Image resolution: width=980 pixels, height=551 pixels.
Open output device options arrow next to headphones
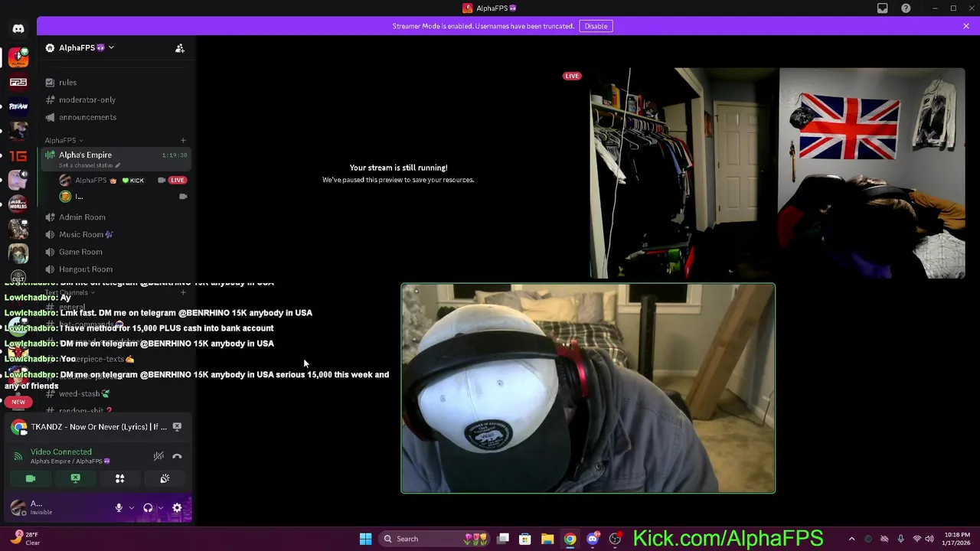pyautogui.click(x=160, y=508)
